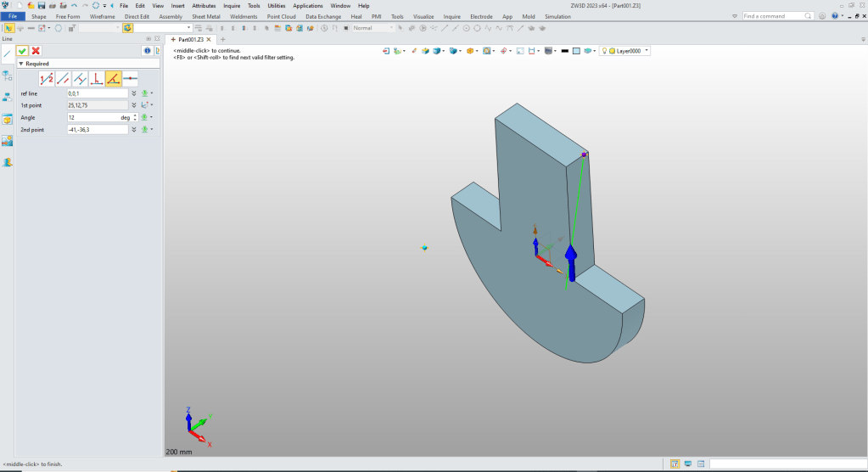Pick the middle-point line mode icon
Viewport: 868px width, 472px height.
pyautogui.click(x=130, y=78)
